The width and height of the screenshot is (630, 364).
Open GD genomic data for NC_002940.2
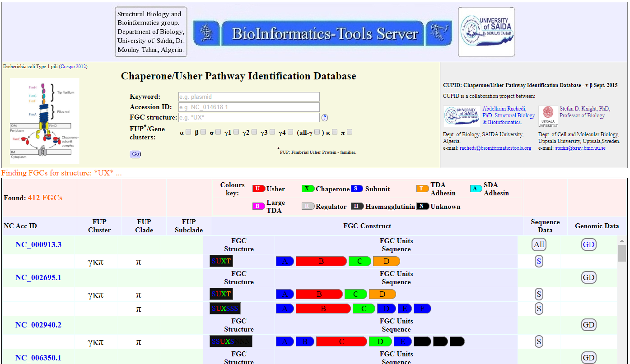pyautogui.click(x=588, y=325)
